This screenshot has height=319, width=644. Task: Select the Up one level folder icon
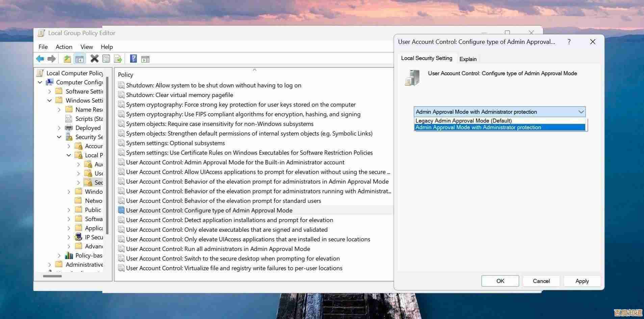(x=67, y=58)
